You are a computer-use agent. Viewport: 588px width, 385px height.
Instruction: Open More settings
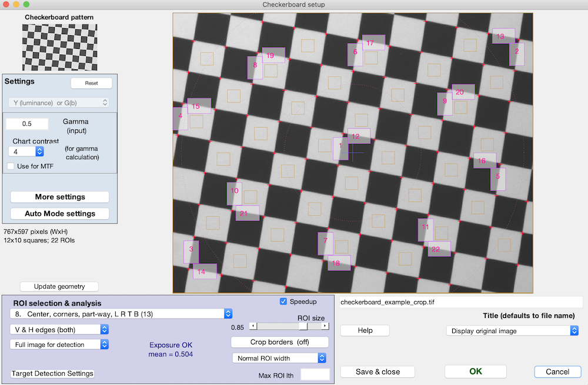coord(59,197)
